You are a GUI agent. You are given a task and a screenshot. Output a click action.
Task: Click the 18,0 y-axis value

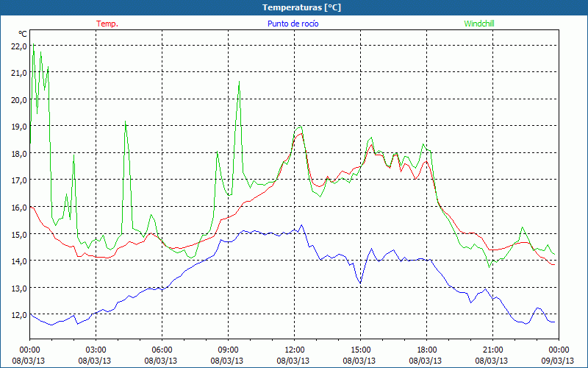tap(20, 154)
